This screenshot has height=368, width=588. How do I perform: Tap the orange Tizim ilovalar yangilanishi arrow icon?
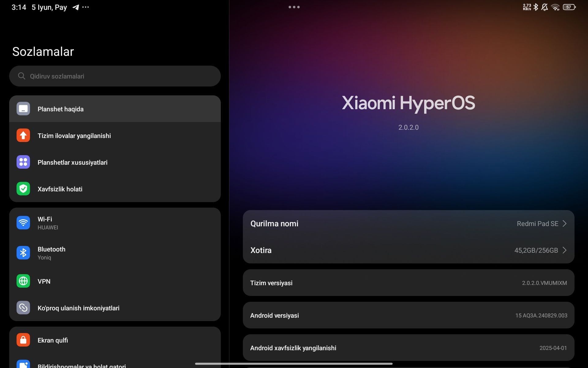(23, 136)
